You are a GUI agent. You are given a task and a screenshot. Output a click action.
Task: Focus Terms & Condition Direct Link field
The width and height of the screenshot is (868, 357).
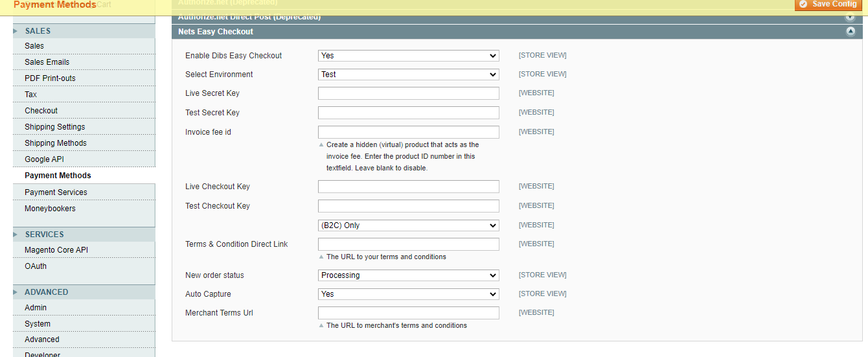coord(409,244)
